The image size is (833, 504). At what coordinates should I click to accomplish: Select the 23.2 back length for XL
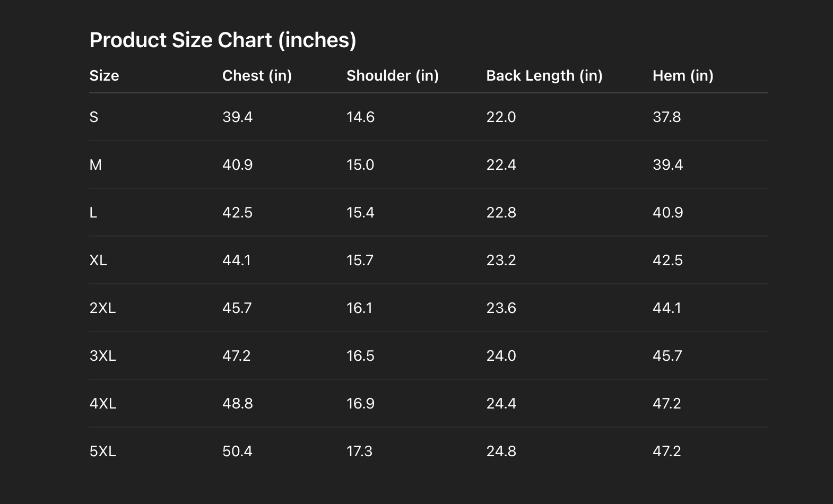click(x=501, y=260)
